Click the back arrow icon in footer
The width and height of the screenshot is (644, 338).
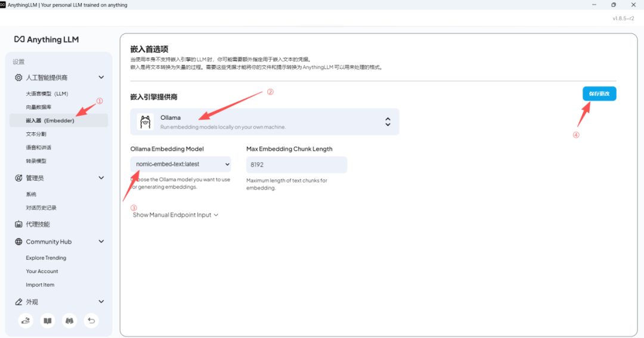click(x=91, y=321)
